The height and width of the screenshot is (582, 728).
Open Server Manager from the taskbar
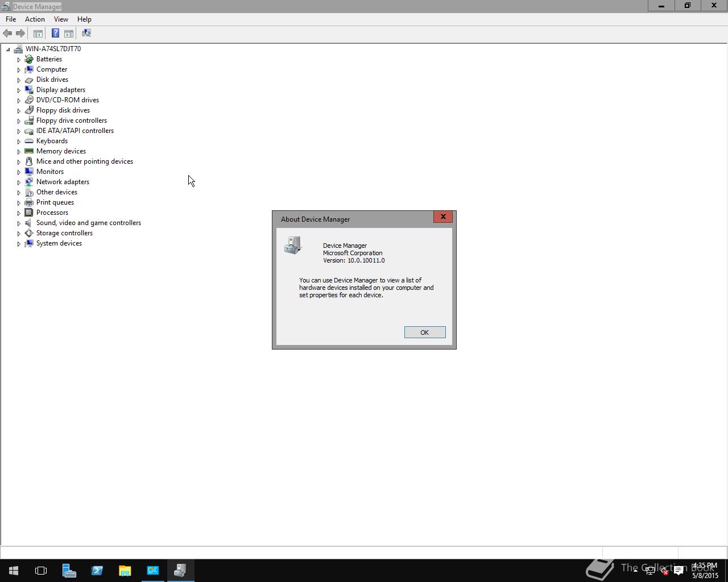coord(69,571)
